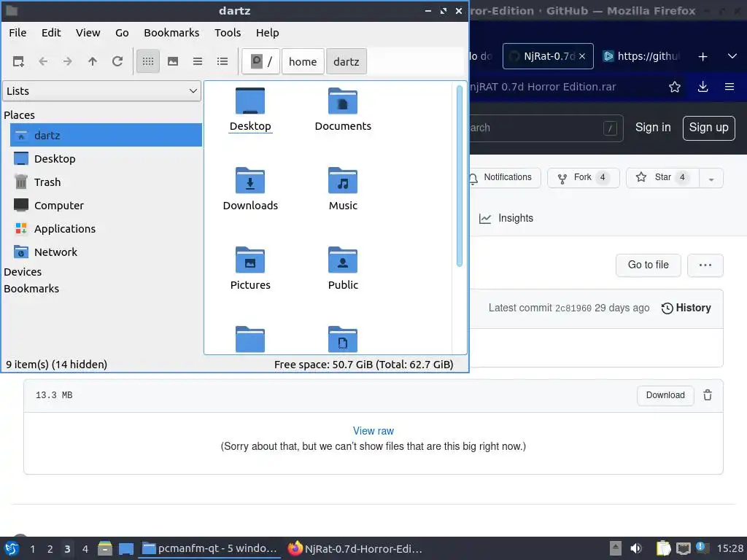Click the Download button for the file
The image size is (747, 560).
pyautogui.click(x=665, y=395)
